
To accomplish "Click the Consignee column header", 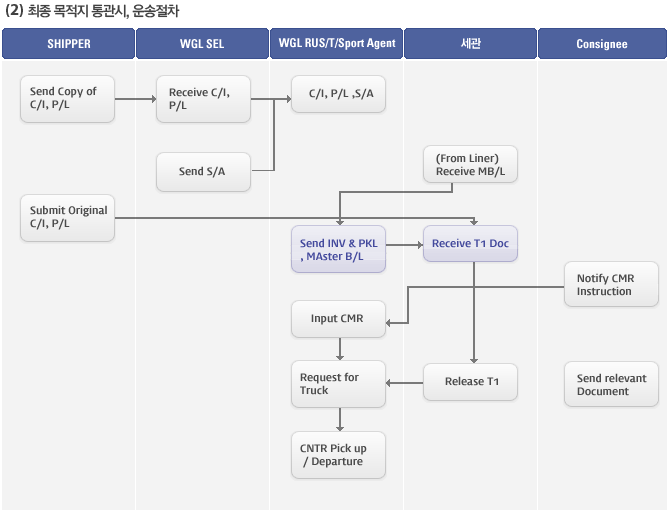I will coord(602,44).
